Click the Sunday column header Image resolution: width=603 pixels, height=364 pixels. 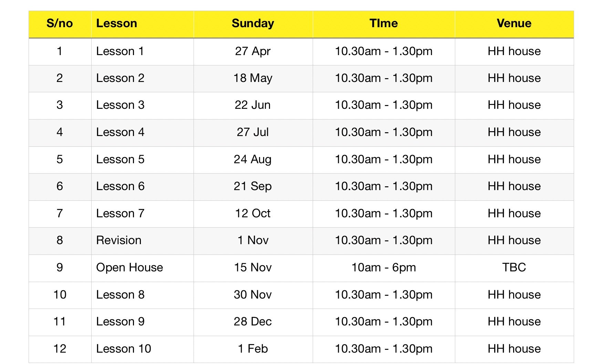click(253, 23)
